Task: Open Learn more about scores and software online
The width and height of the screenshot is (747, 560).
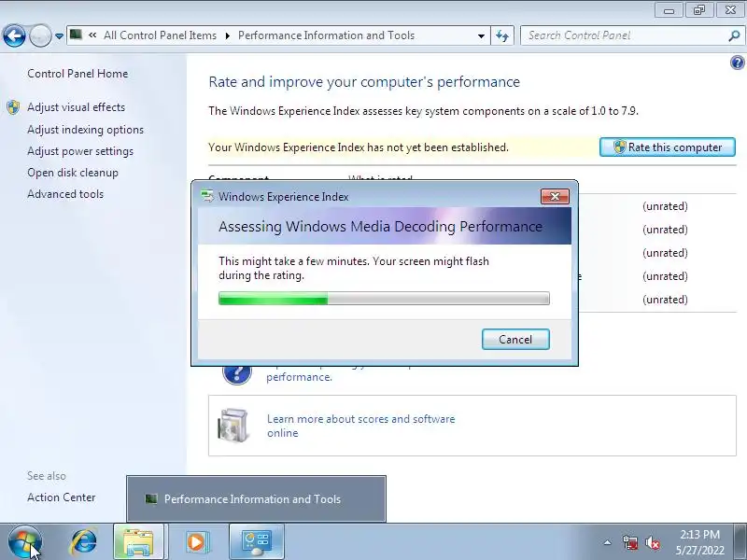Action: coord(360,426)
